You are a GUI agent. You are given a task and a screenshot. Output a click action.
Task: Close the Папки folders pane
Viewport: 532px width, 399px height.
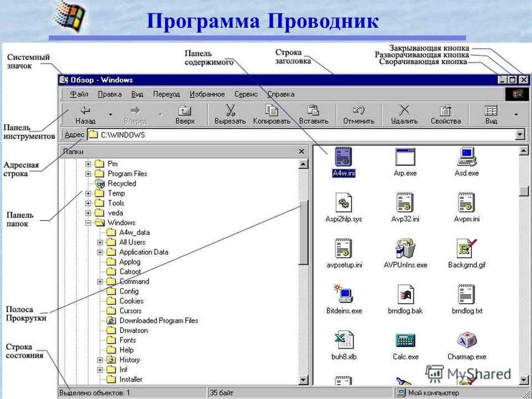pyautogui.click(x=301, y=151)
